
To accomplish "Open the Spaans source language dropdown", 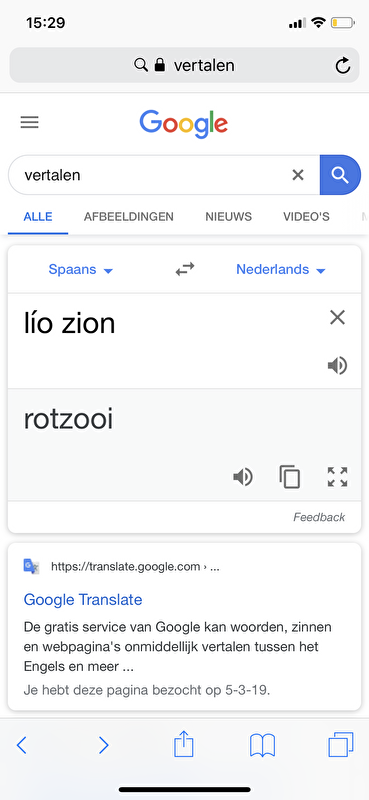I will point(80,269).
